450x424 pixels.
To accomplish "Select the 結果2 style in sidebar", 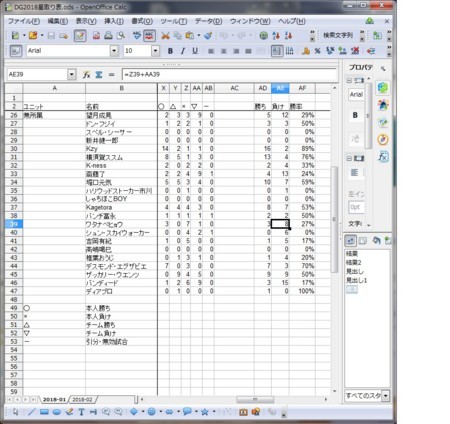I will coord(354,263).
